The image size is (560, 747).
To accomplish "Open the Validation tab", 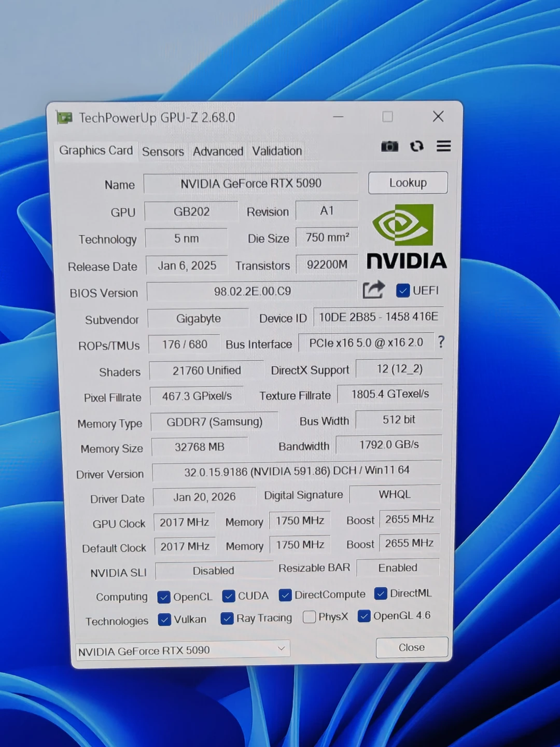I will (277, 151).
